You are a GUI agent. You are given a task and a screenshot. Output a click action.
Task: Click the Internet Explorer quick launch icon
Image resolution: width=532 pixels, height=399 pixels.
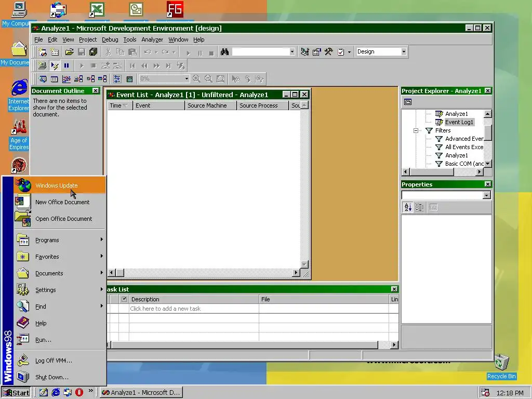pos(56,393)
